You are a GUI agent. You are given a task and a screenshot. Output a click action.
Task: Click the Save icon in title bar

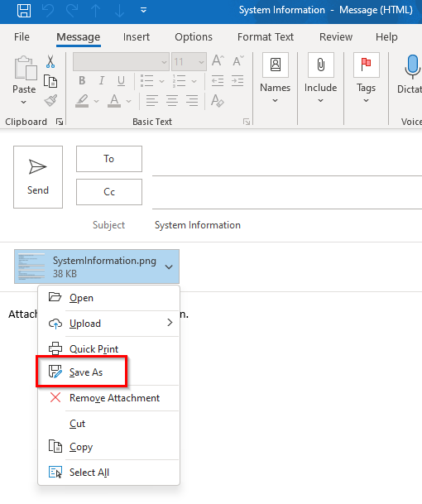coord(24,10)
